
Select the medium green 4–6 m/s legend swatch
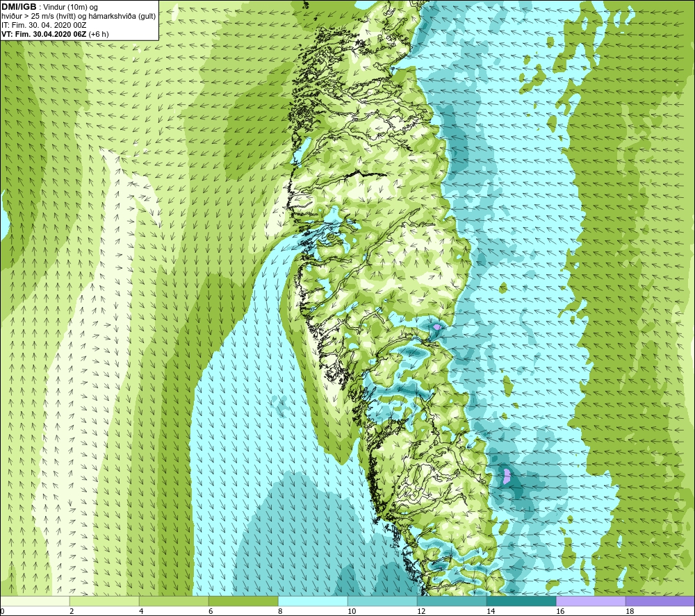coord(174,601)
